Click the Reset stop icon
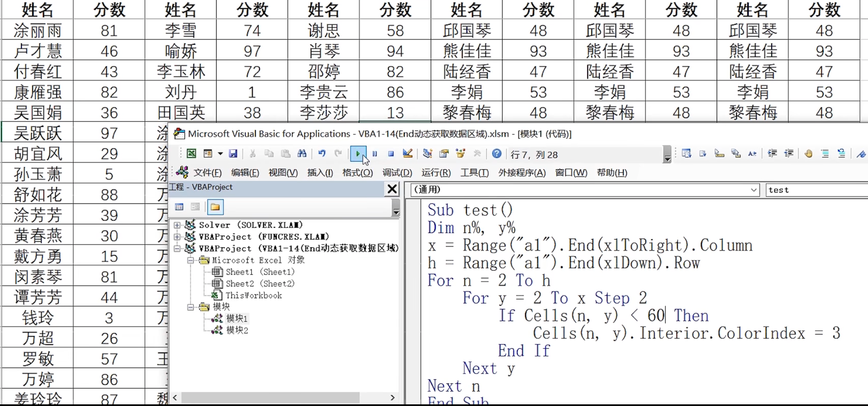 (391, 153)
